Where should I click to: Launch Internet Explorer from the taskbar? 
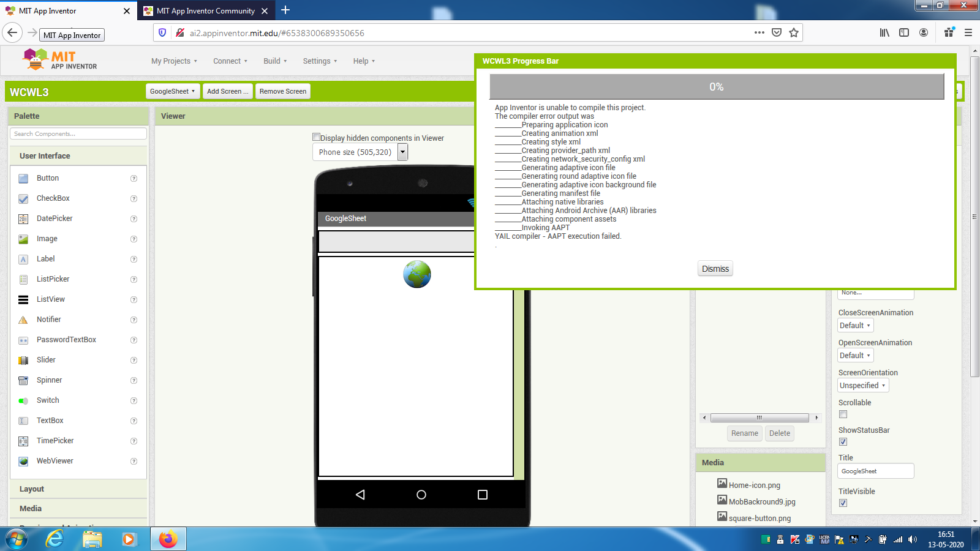55,539
